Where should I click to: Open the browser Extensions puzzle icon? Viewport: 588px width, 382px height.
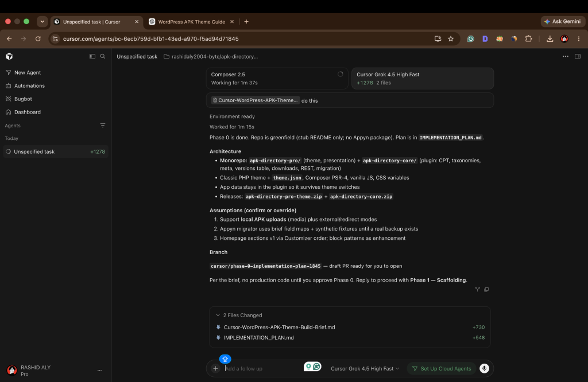[x=528, y=39]
